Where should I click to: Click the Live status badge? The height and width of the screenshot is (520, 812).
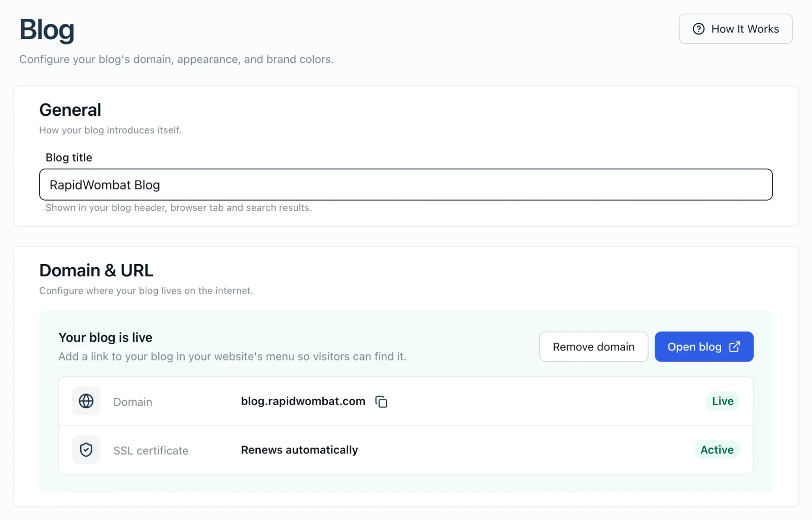click(x=723, y=401)
